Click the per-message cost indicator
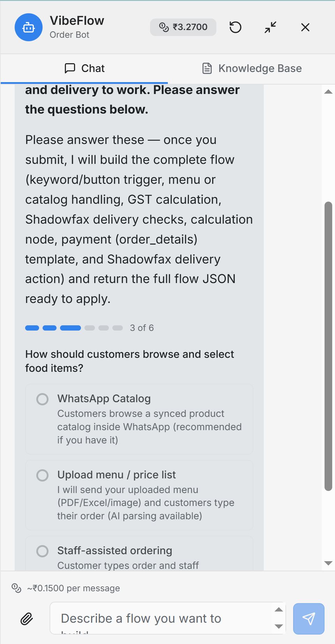The width and height of the screenshot is (335, 644). click(x=66, y=588)
